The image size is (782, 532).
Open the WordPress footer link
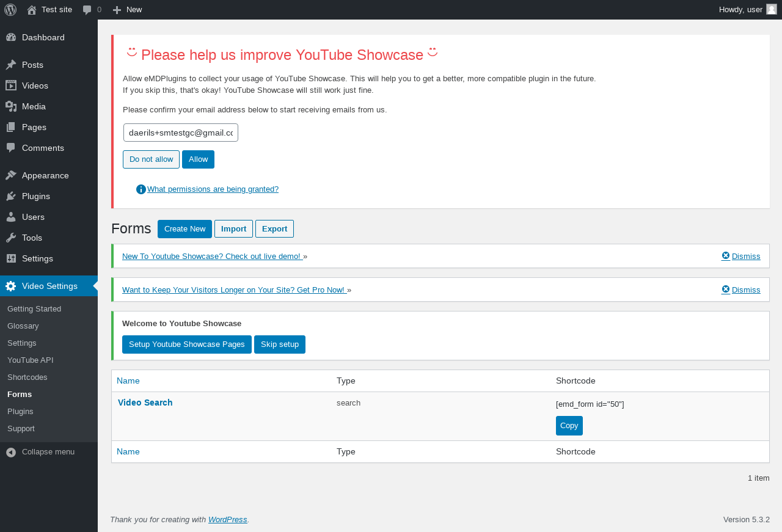pos(228,520)
